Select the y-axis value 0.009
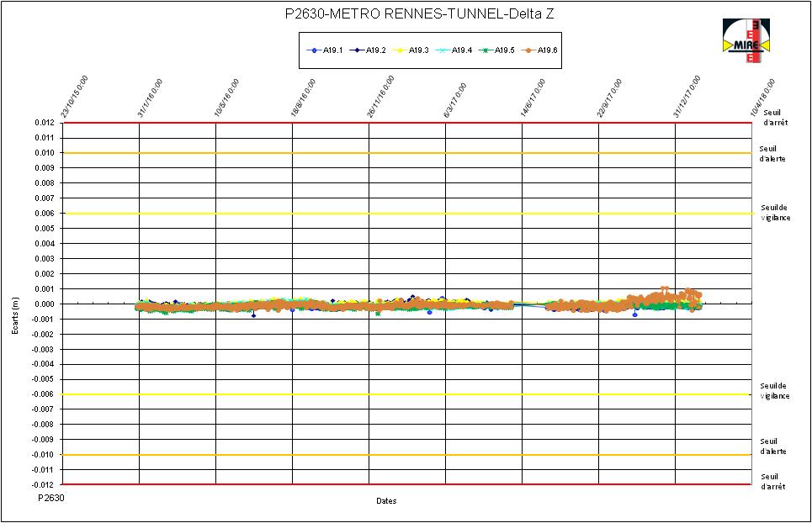 (x=44, y=167)
